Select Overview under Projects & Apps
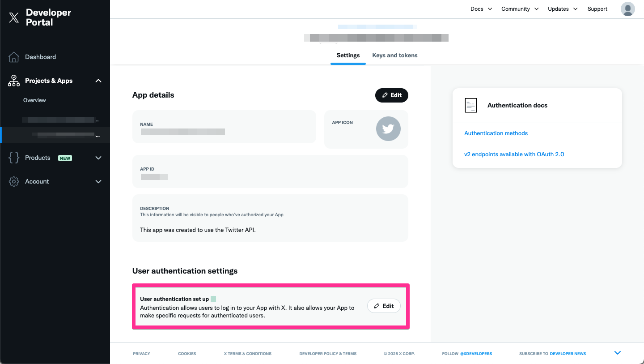This screenshot has width=644, height=364. pyautogui.click(x=34, y=100)
